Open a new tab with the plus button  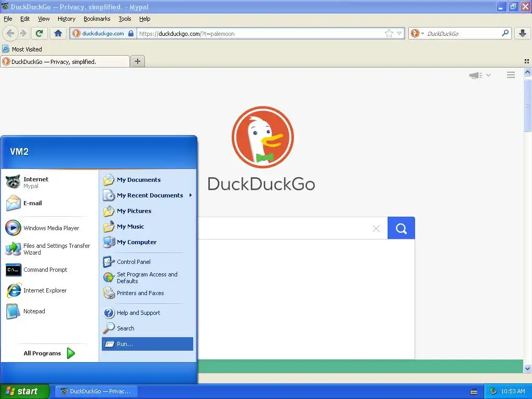tap(138, 61)
